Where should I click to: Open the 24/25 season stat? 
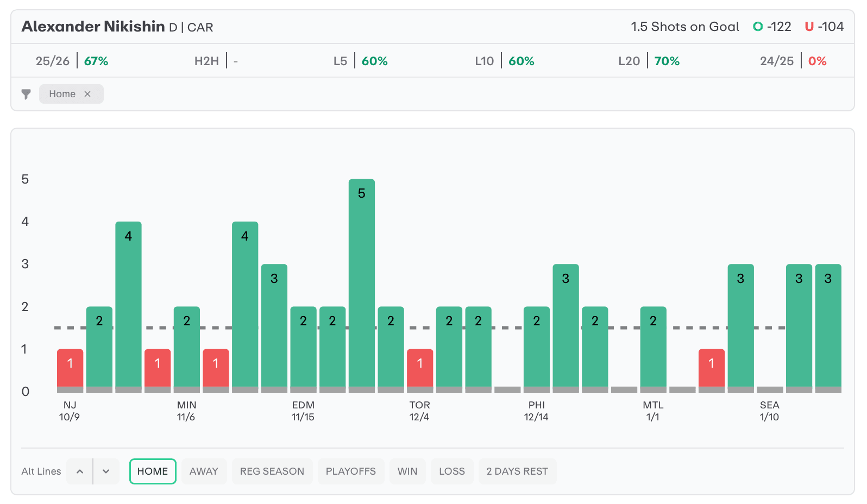point(793,61)
